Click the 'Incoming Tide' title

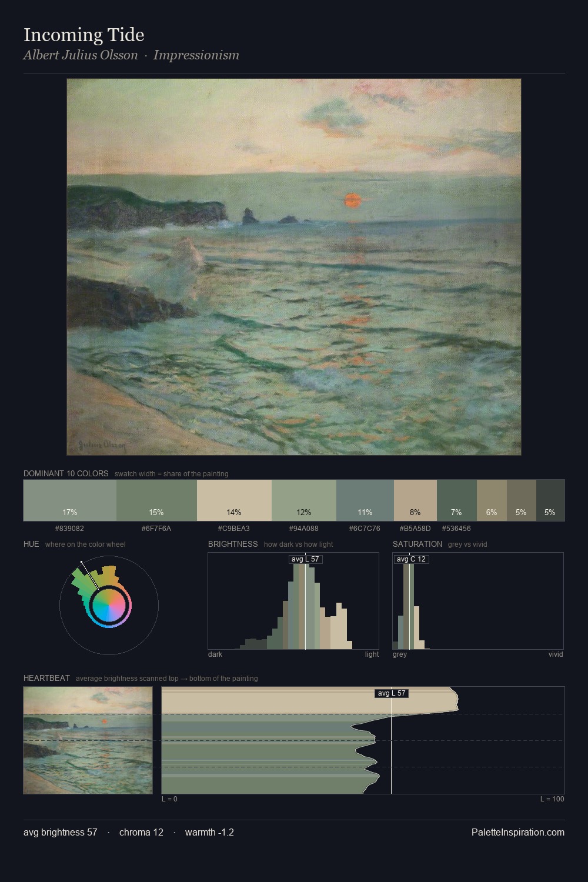pyautogui.click(x=84, y=35)
